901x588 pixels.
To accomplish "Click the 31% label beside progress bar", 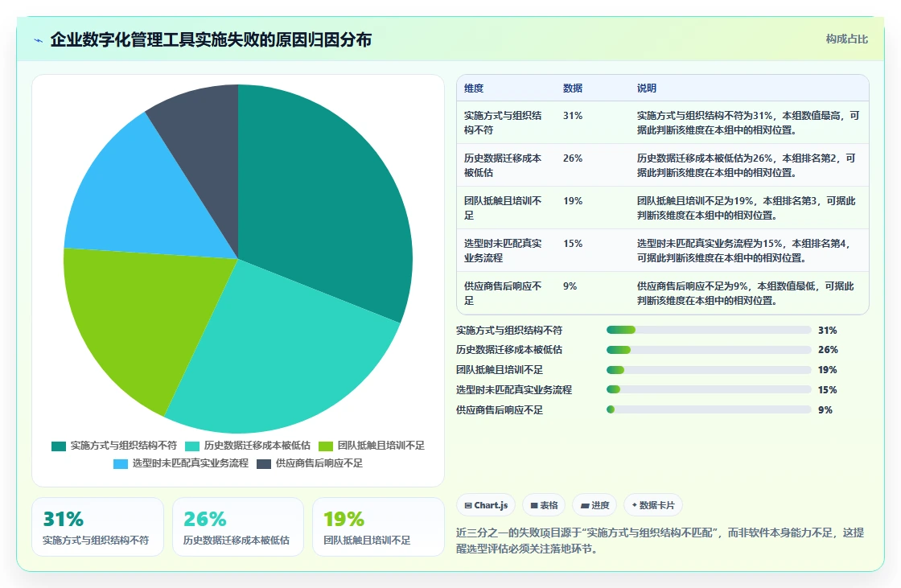I will (828, 330).
